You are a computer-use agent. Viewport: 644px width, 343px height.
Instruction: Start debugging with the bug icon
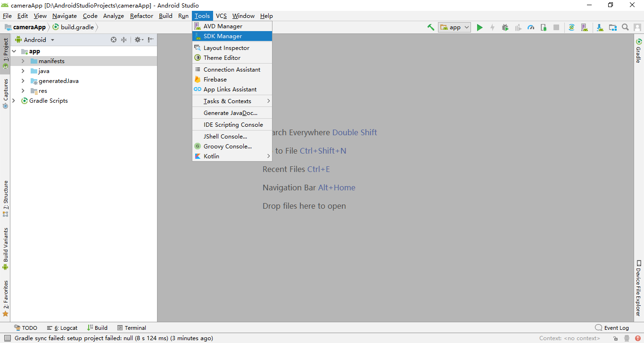(x=505, y=27)
